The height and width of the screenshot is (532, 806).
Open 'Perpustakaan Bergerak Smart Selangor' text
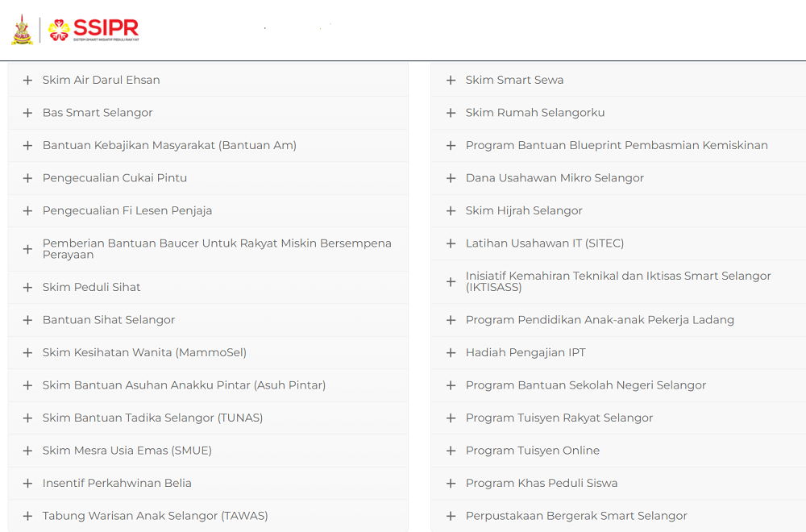(x=576, y=516)
